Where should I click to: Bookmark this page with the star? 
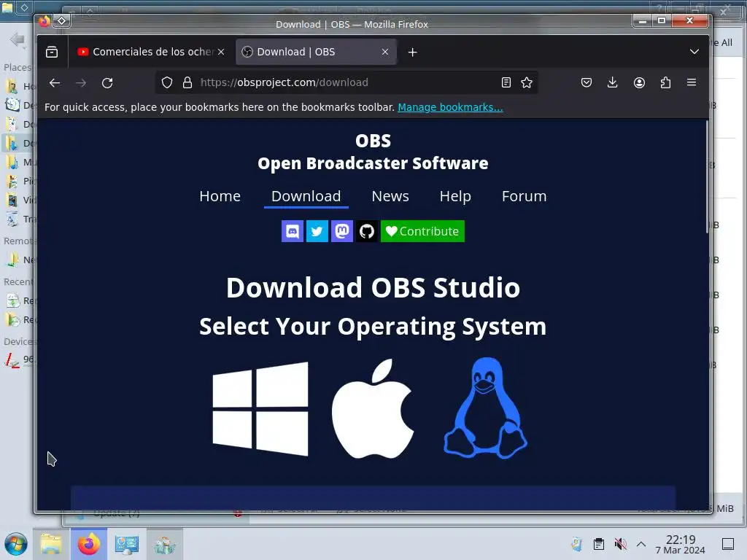coord(527,83)
